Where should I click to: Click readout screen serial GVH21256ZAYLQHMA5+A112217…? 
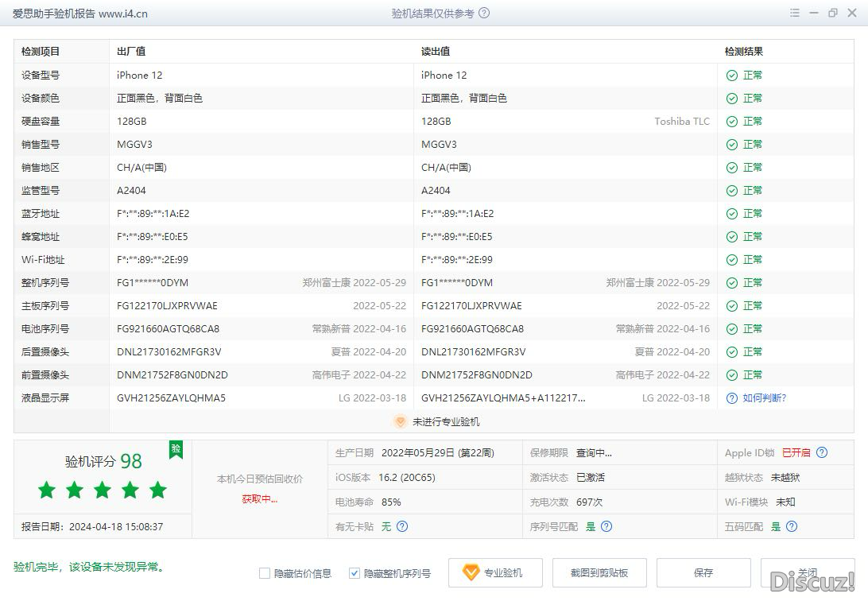point(503,398)
